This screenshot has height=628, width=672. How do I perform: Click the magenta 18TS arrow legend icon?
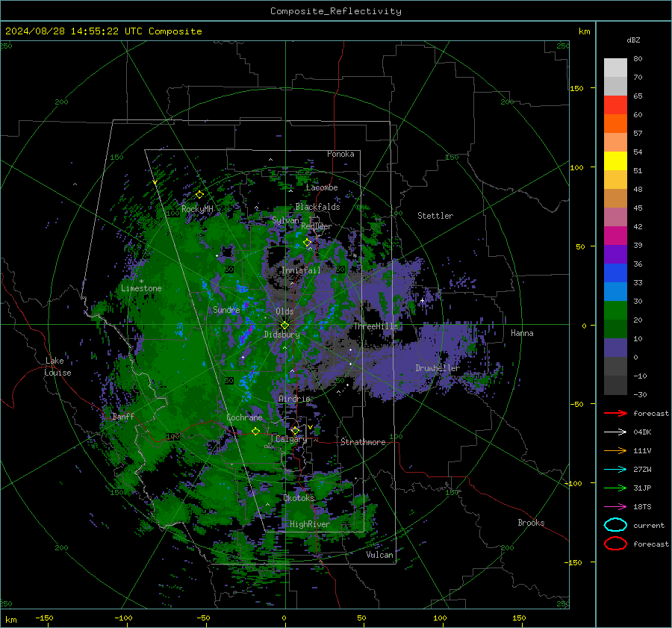point(615,507)
